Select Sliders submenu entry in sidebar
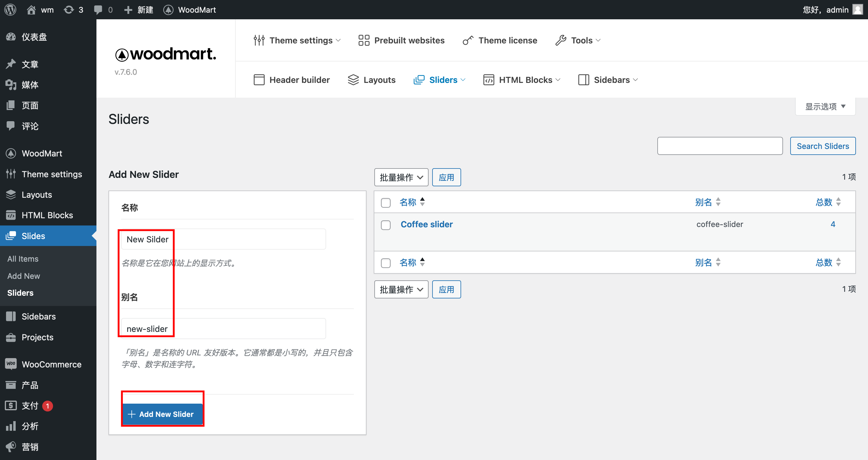868x460 pixels. [20, 293]
